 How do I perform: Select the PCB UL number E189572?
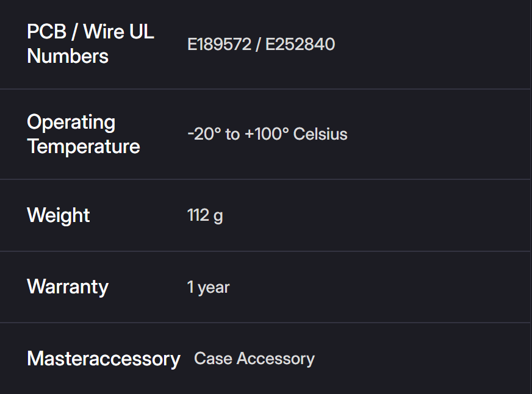click(x=219, y=45)
